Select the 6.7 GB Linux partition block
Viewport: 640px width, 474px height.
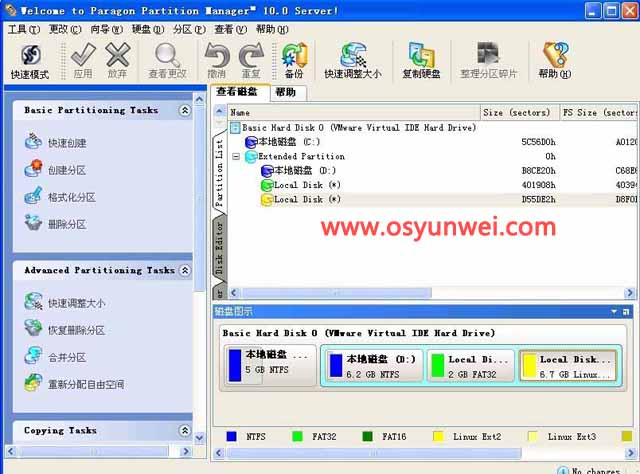click(x=568, y=366)
